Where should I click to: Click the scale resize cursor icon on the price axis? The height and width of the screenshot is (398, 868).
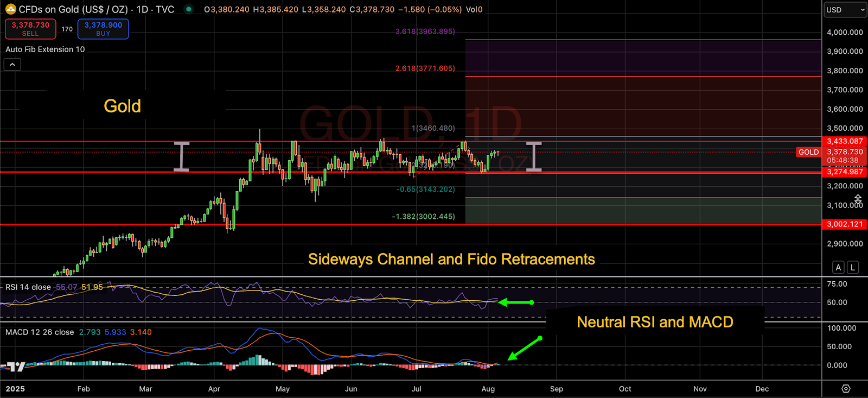858,199
